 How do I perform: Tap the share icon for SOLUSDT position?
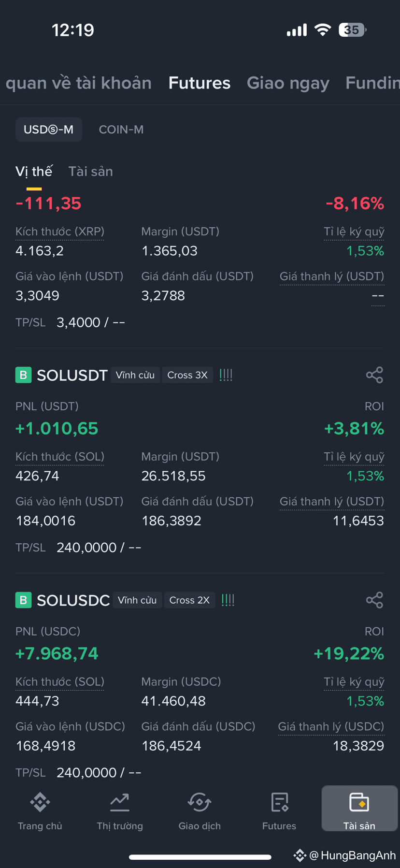(x=374, y=375)
